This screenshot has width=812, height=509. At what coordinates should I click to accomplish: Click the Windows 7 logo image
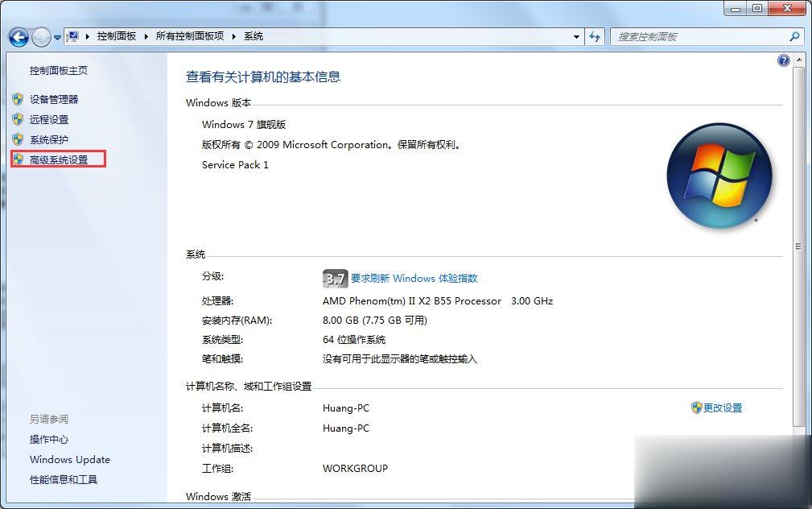pyautogui.click(x=719, y=176)
